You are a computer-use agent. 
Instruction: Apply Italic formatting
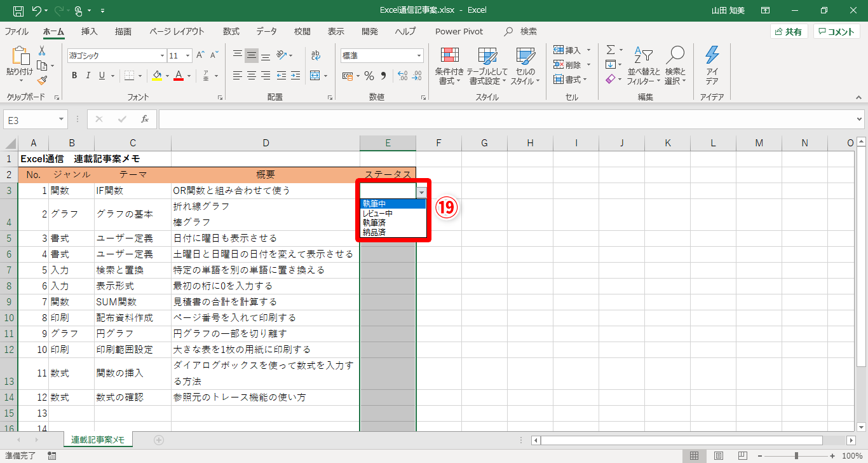88,76
